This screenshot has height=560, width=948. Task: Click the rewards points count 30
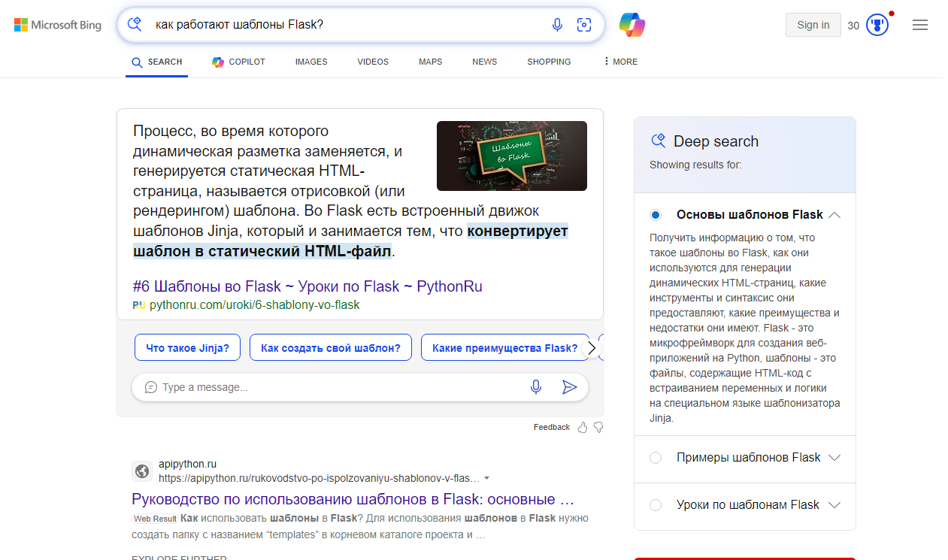click(x=853, y=26)
